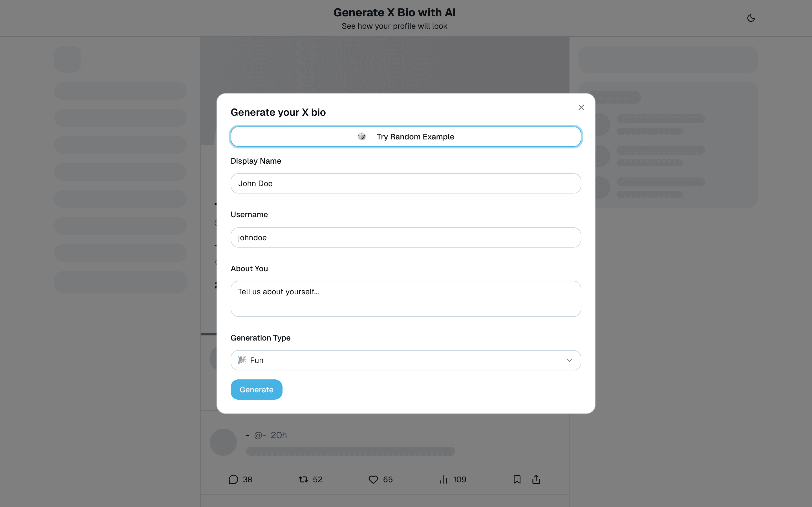The height and width of the screenshot is (507, 812).
Task: Click the reply comment icon on the post
Action: (x=233, y=479)
